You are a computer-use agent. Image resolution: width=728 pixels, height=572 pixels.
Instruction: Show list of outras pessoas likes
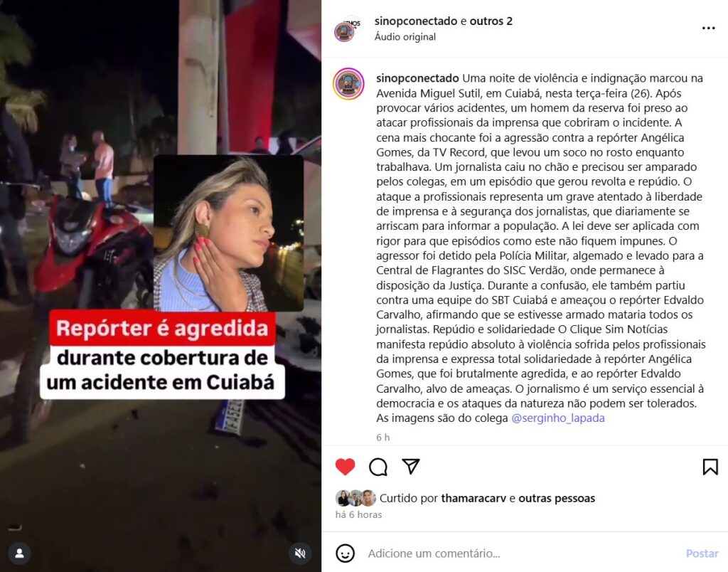click(557, 498)
